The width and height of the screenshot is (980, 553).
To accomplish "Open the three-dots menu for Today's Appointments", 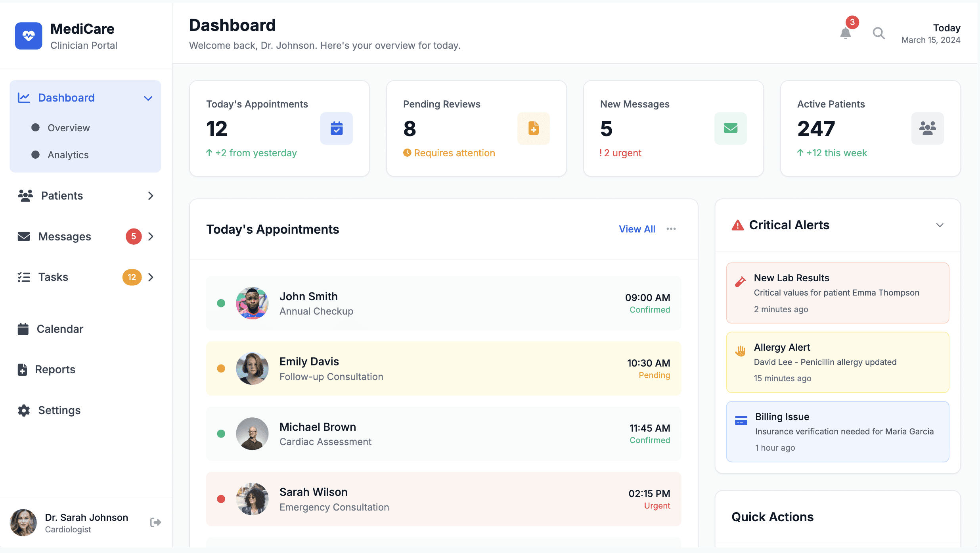I will pyautogui.click(x=671, y=229).
